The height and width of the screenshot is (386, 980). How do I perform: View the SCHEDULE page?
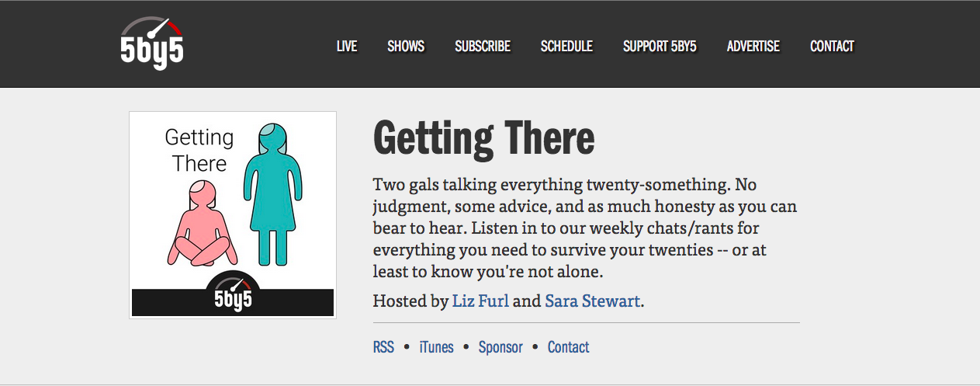(x=566, y=47)
